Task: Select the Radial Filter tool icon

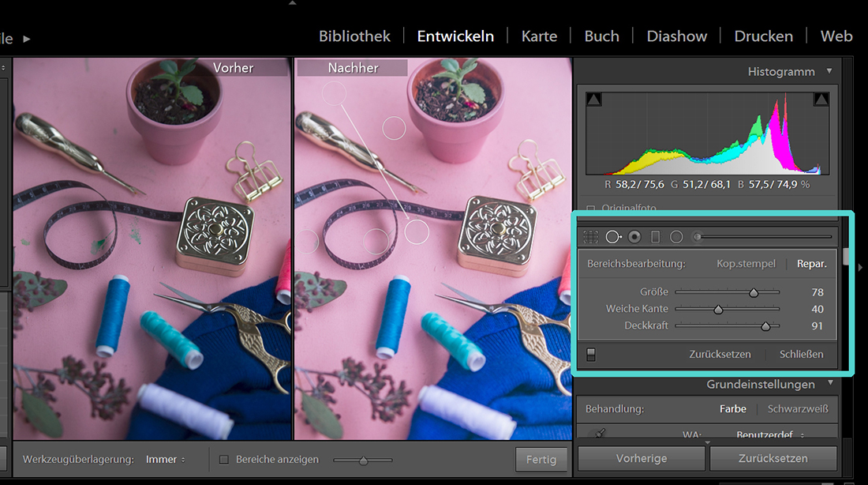Action: coord(676,236)
